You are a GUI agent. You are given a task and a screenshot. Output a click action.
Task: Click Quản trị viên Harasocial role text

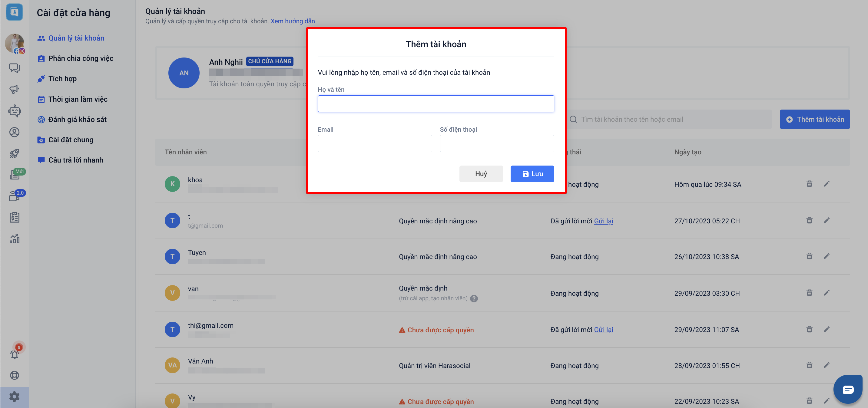[434, 366]
